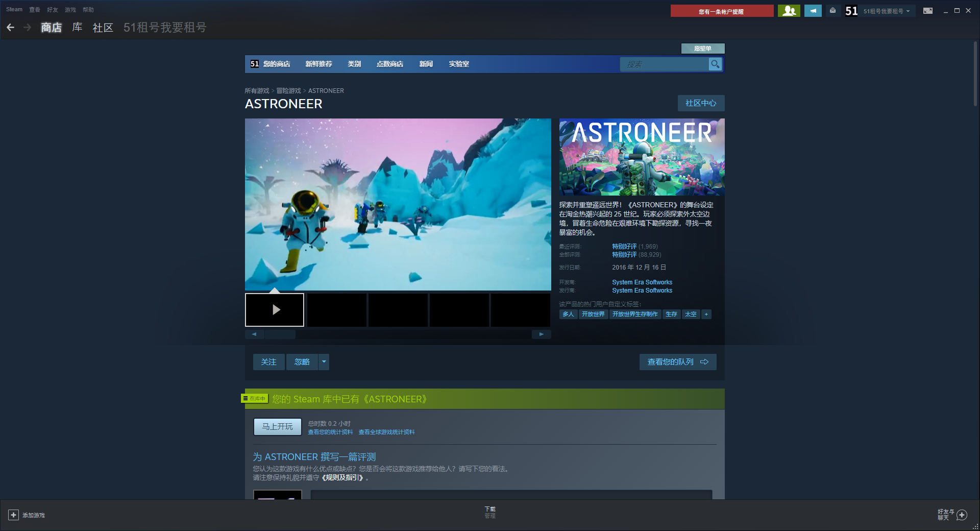This screenshot has width=980, height=531.
Task: Open 新闻 in the store nav
Action: (x=426, y=64)
